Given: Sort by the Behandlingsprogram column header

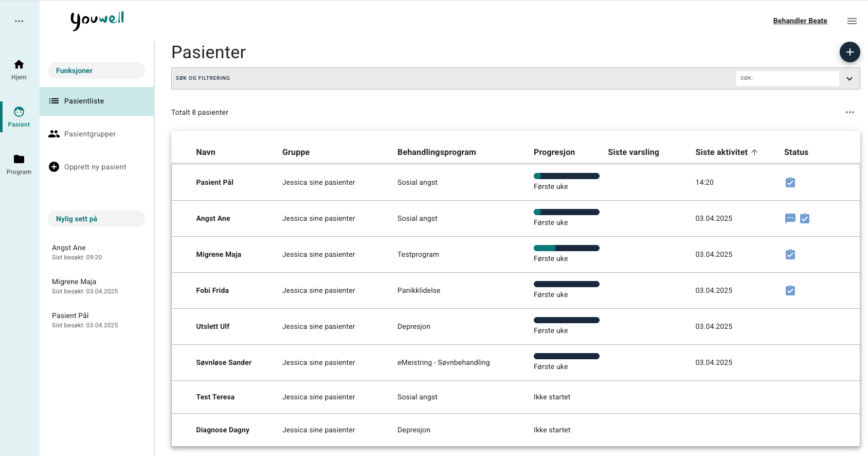Looking at the screenshot, I should click(x=437, y=152).
